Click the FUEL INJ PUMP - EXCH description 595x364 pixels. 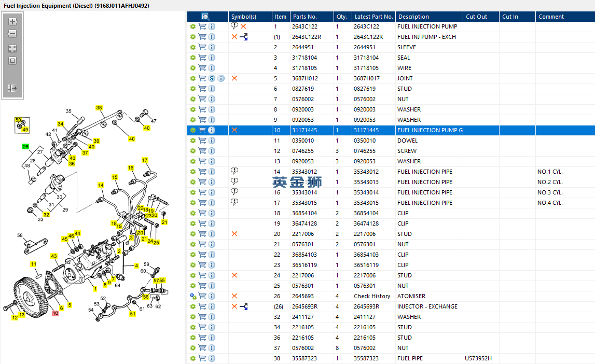(x=426, y=37)
